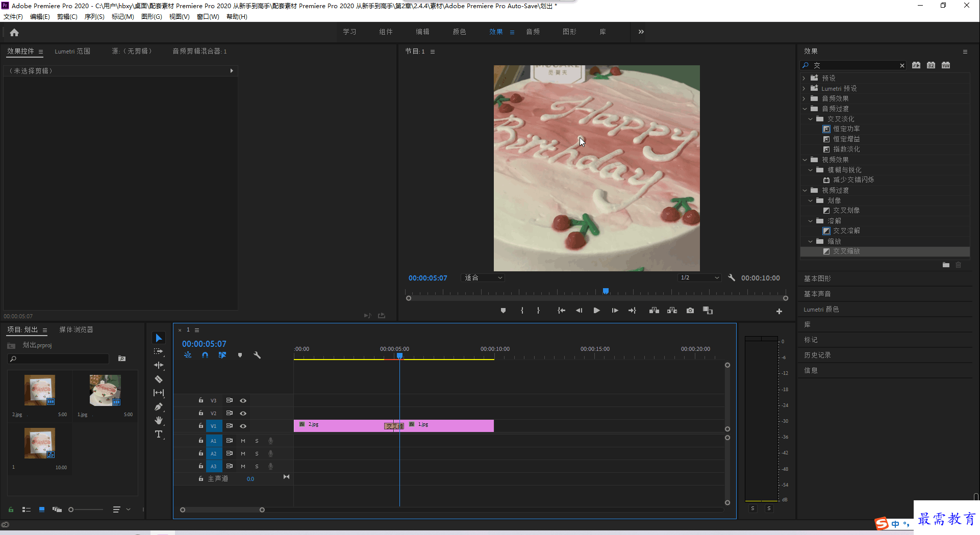Open timeline display settings wrench

[x=257, y=355]
